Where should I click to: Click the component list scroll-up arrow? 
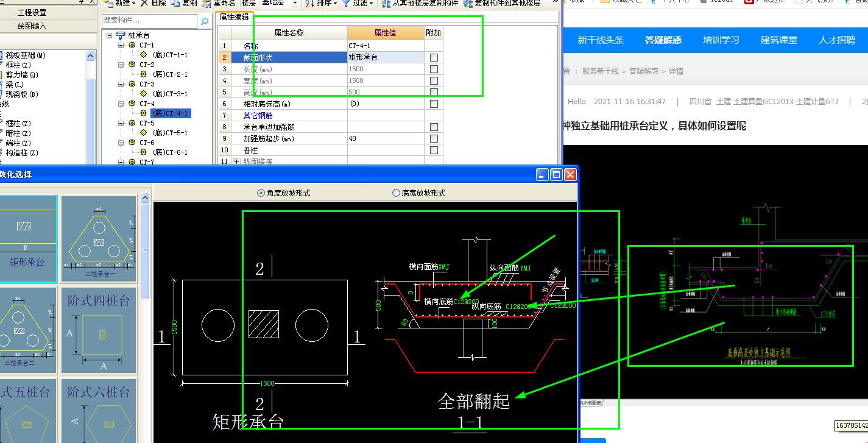(x=91, y=55)
